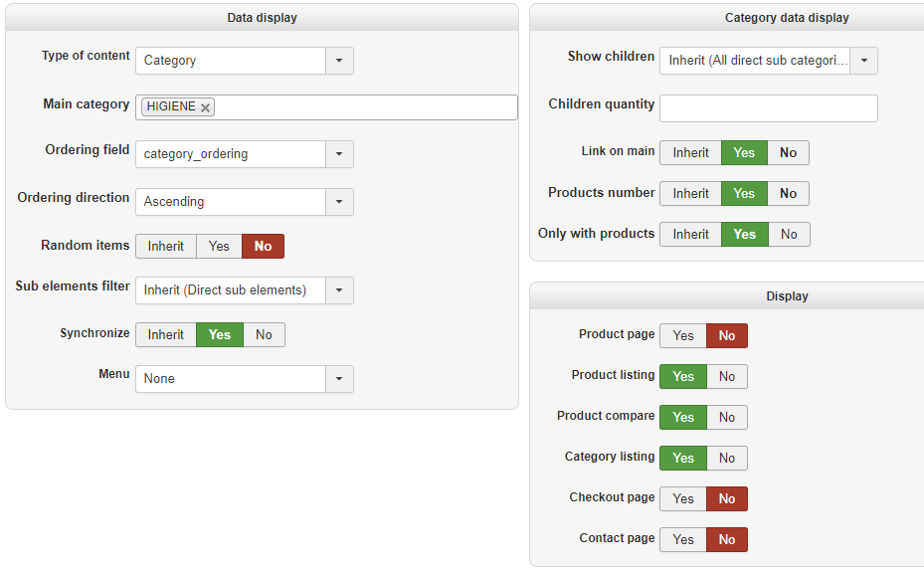Open the Type of content dropdown

245,61
